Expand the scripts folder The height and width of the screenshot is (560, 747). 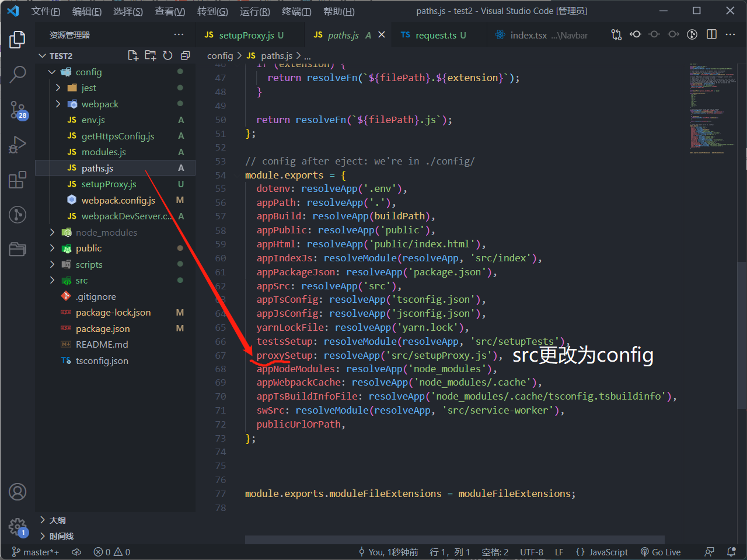(52, 264)
